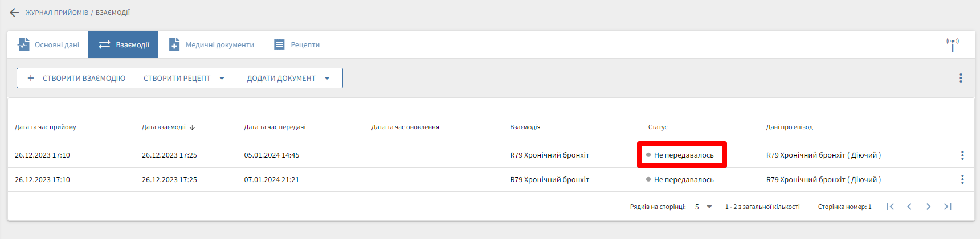This screenshot has width=980, height=239.
Task: Click the back arrow icon
Action: click(x=14, y=13)
